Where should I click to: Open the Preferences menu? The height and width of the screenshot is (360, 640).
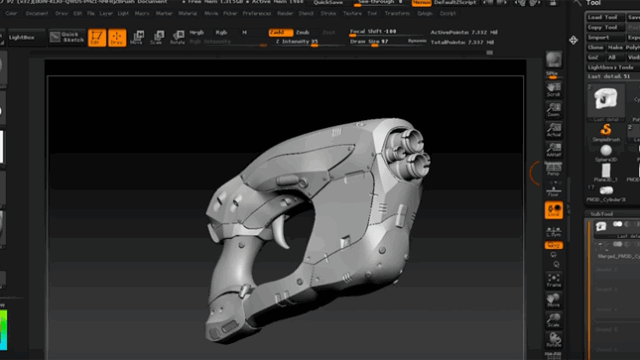(257, 13)
